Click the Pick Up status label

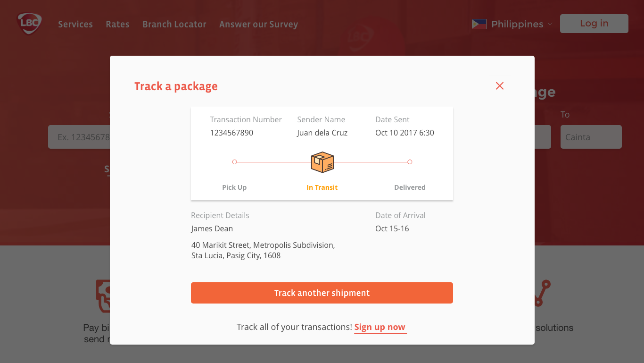[234, 187]
